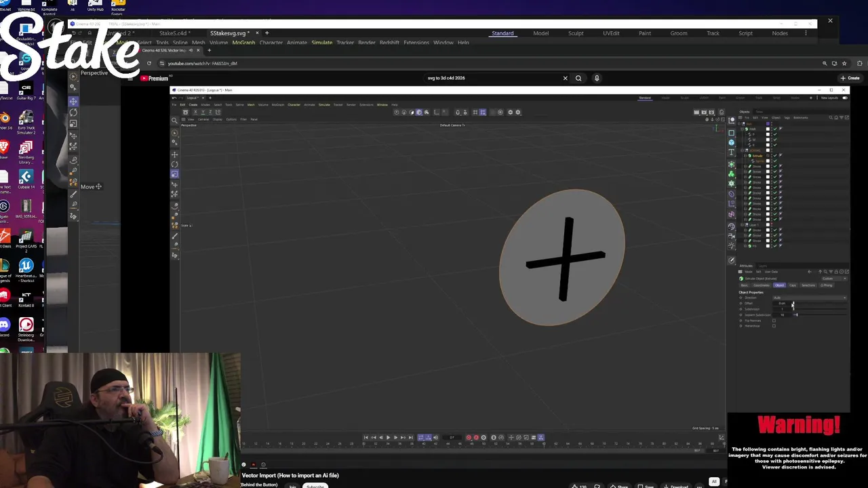Open a new browser tab with plus
The image size is (868, 488).
tap(209, 50)
